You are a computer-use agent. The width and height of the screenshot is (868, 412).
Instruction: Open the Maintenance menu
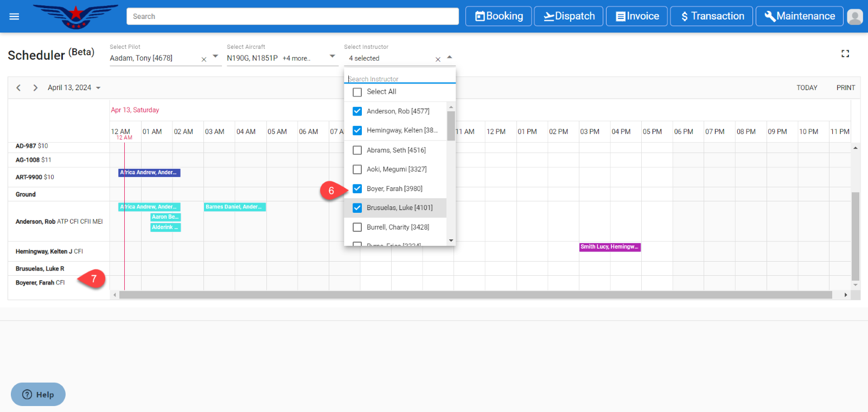click(x=799, y=16)
